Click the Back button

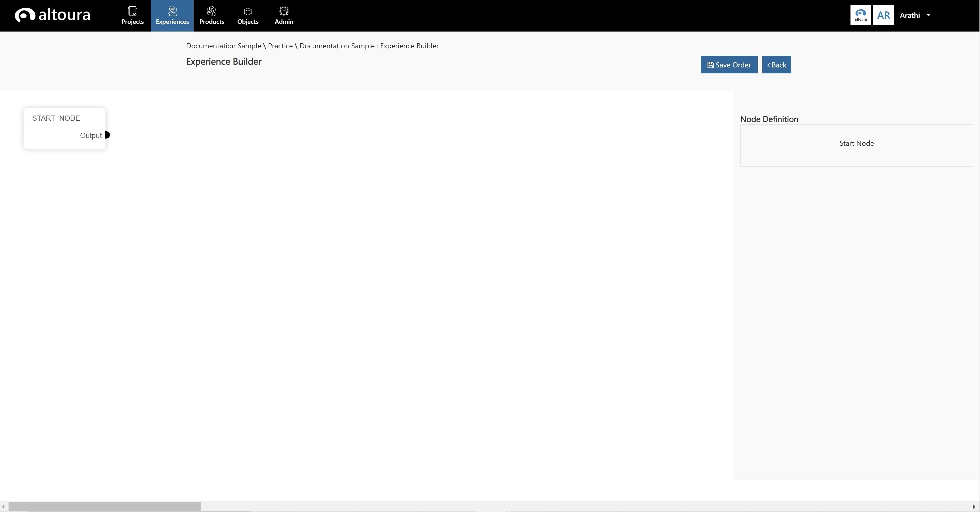click(x=777, y=65)
